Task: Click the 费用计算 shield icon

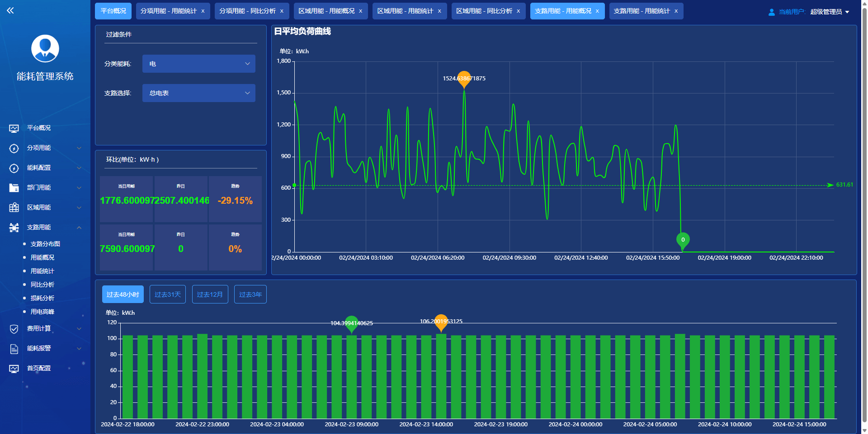Action: click(x=14, y=329)
